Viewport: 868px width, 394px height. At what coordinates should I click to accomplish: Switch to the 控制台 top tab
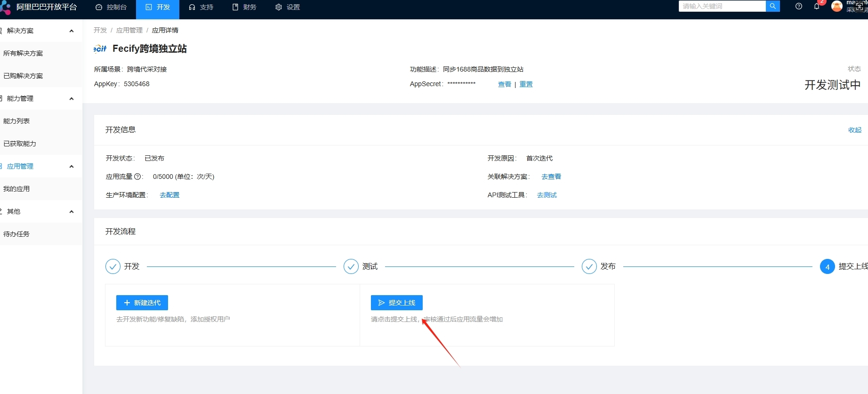click(111, 7)
